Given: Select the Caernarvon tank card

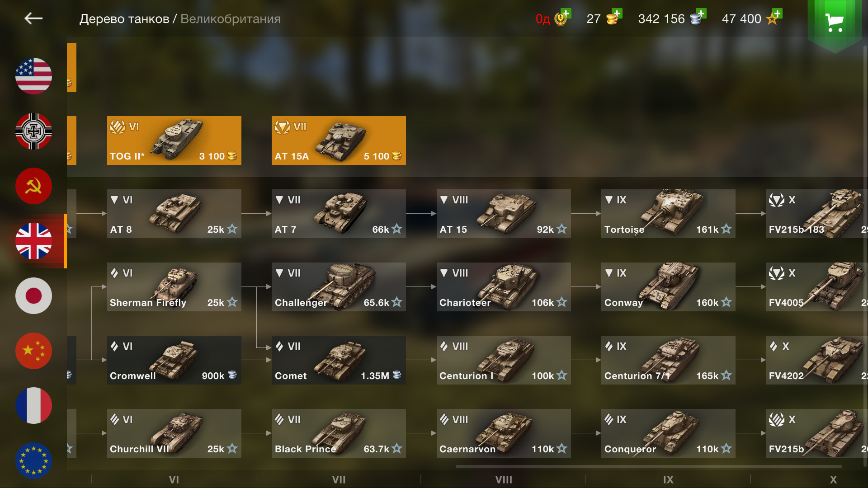Looking at the screenshot, I should click(x=504, y=433).
